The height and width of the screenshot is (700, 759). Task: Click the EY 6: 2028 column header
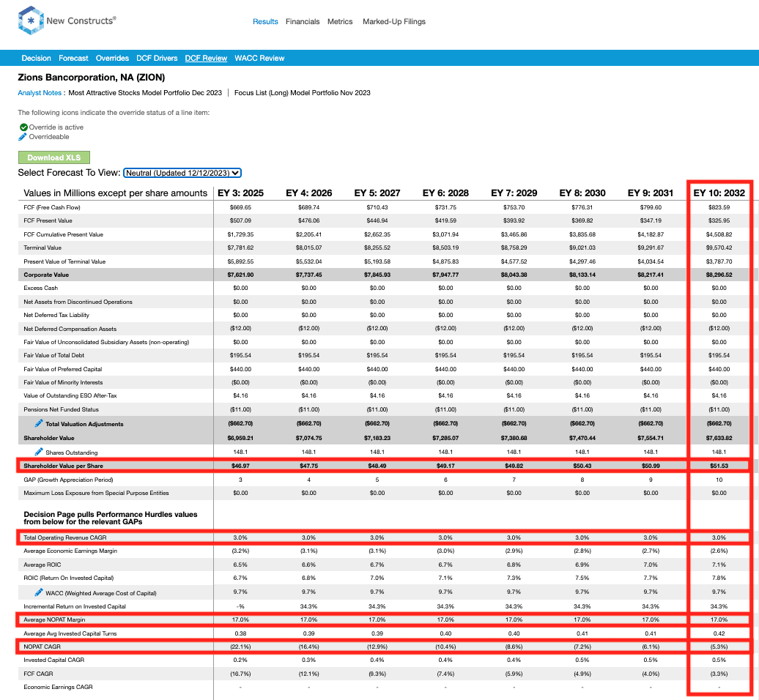(x=445, y=193)
